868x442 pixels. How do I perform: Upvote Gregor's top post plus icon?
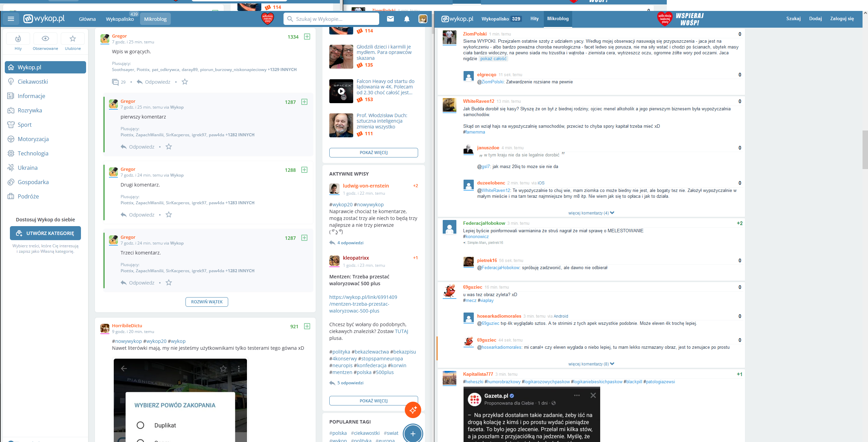point(307,37)
